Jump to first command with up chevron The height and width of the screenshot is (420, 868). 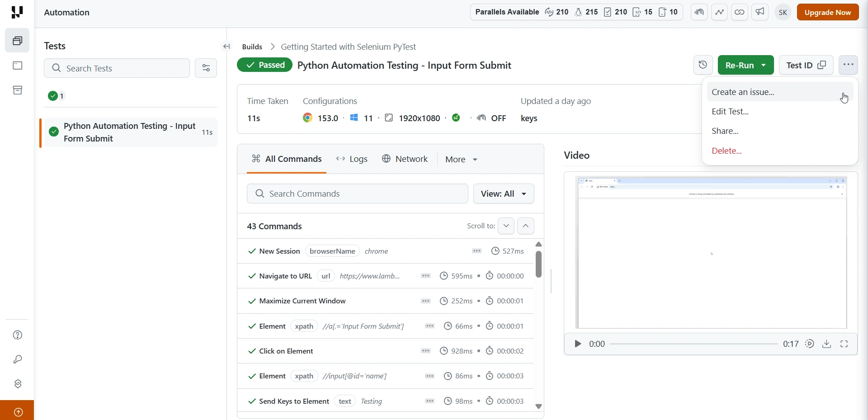click(x=526, y=226)
